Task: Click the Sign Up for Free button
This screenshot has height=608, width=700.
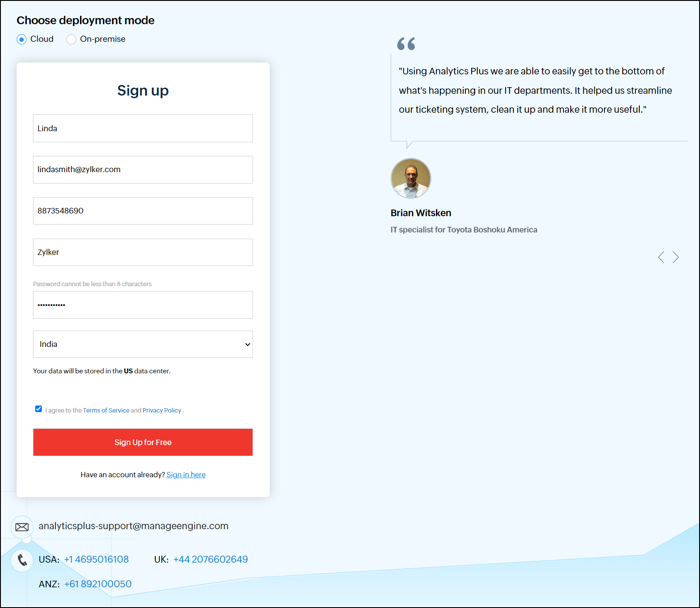Action: click(143, 442)
